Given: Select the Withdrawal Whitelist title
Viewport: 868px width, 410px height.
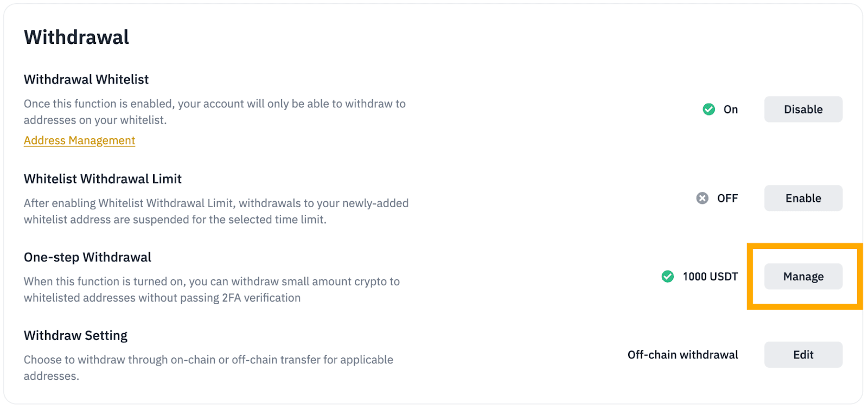Looking at the screenshot, I should click(x=86, y=80).
